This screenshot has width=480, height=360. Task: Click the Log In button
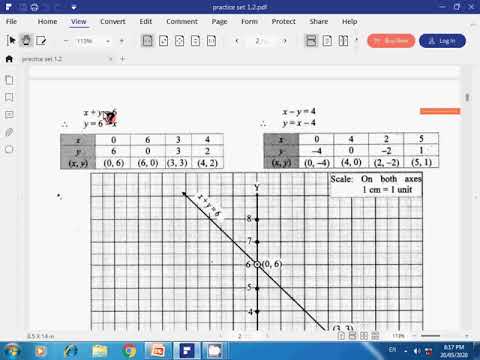[442, 41]
